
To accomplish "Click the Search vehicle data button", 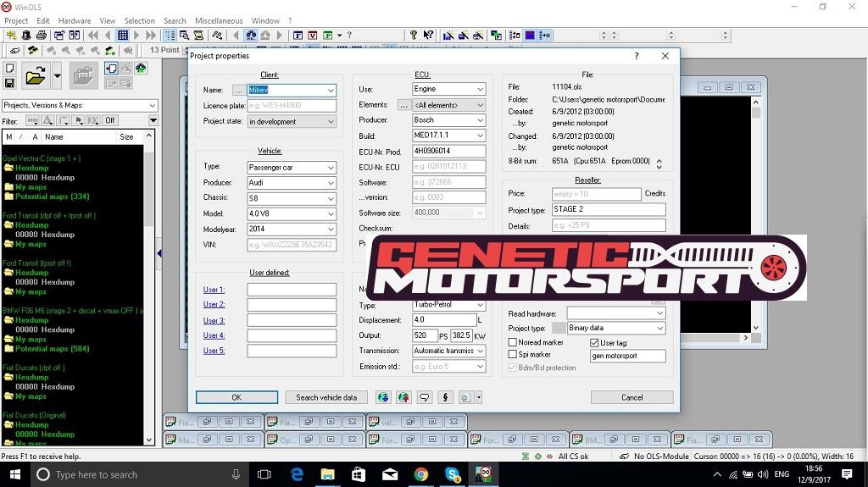I will click(326, 397).
